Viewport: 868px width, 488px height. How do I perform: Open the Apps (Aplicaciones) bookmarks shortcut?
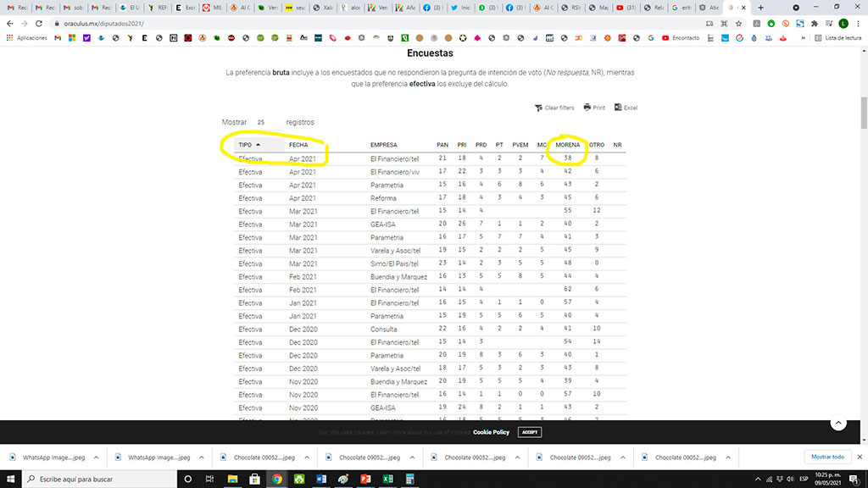(27, 38)
